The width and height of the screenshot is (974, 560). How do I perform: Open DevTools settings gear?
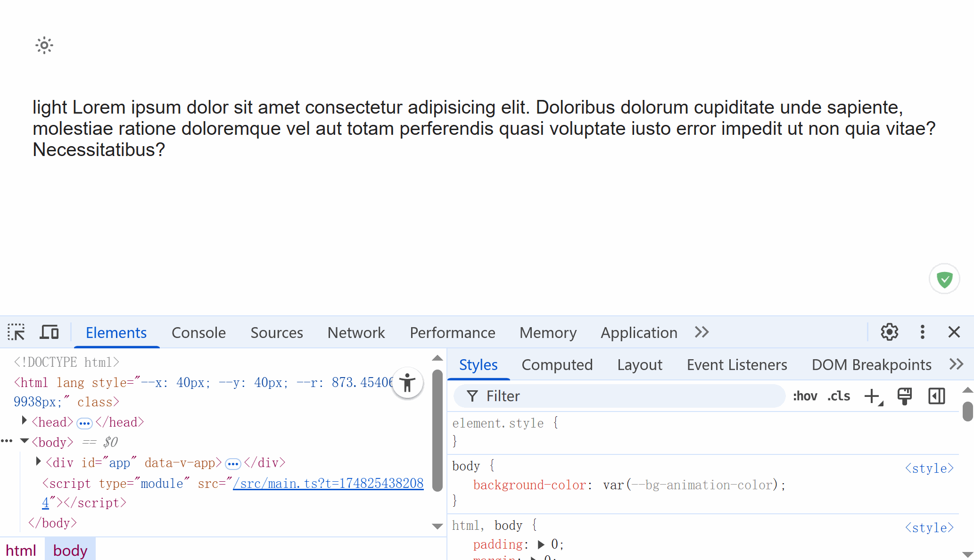pyautogui.click(x=889, y=332)
